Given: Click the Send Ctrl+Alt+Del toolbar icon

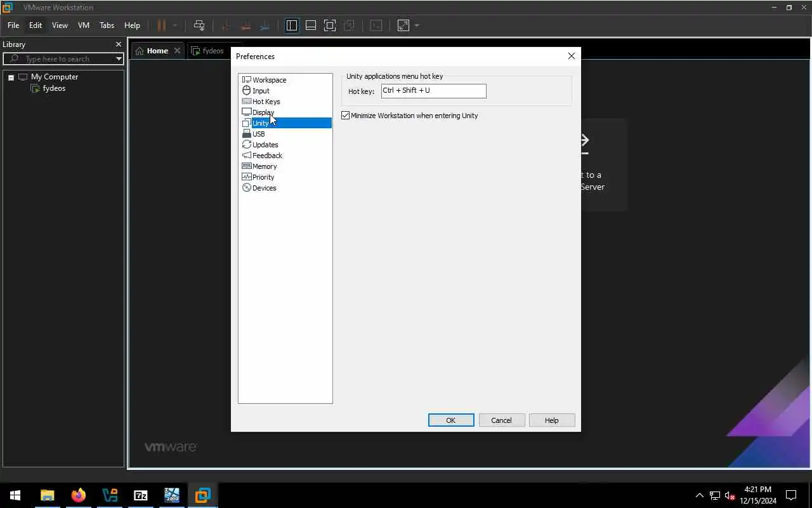Looking at the screenshot, I should (x=199, y=25).
